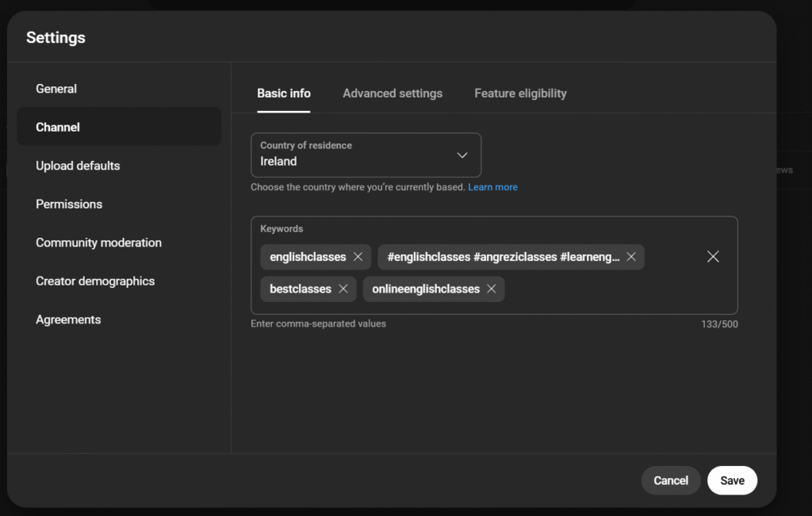Viewport: 812px width, 516px height.
Task: Cancel the settings dialog
Action: pos(670,480)
